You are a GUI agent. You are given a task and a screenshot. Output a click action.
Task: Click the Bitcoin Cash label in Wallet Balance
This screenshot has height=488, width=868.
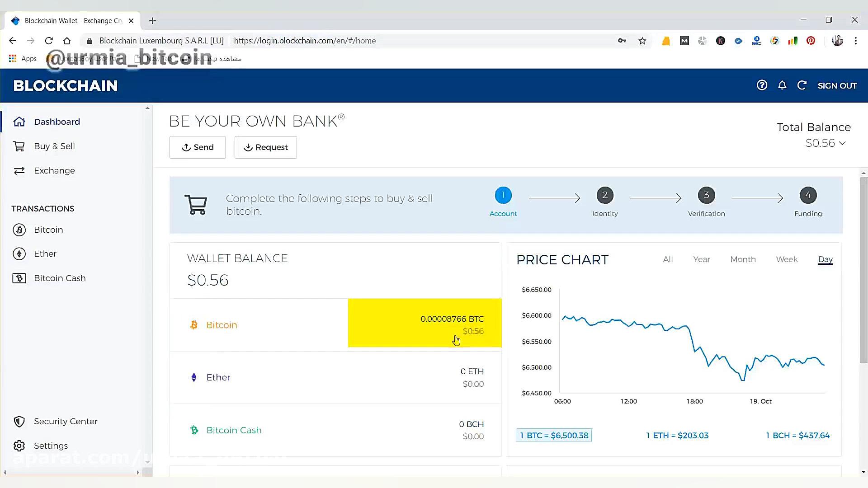click(x=234, y=430)
